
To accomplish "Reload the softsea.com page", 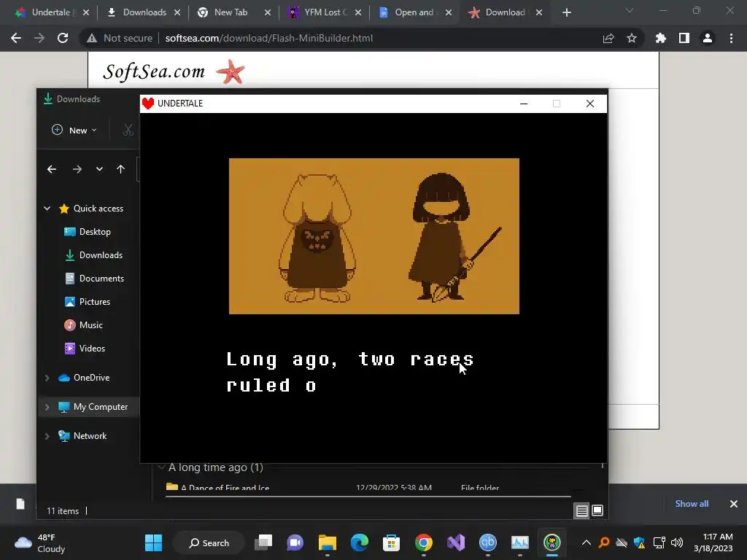I will [63, 38].
